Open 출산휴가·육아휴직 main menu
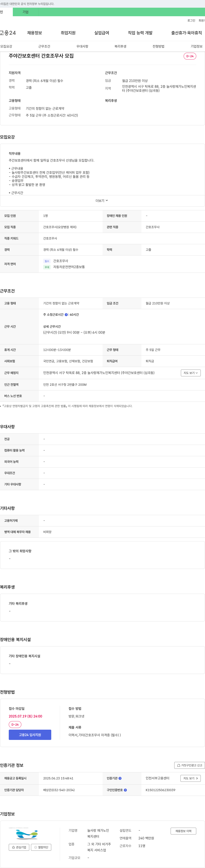Viewport: 205px width, 868px height. (186, 33)
